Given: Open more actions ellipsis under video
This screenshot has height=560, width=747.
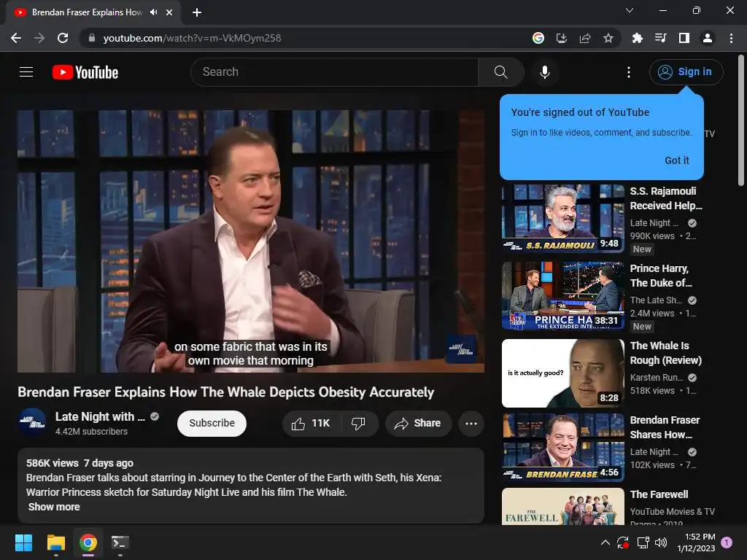Looking at the screenshot, I should 471,424.
